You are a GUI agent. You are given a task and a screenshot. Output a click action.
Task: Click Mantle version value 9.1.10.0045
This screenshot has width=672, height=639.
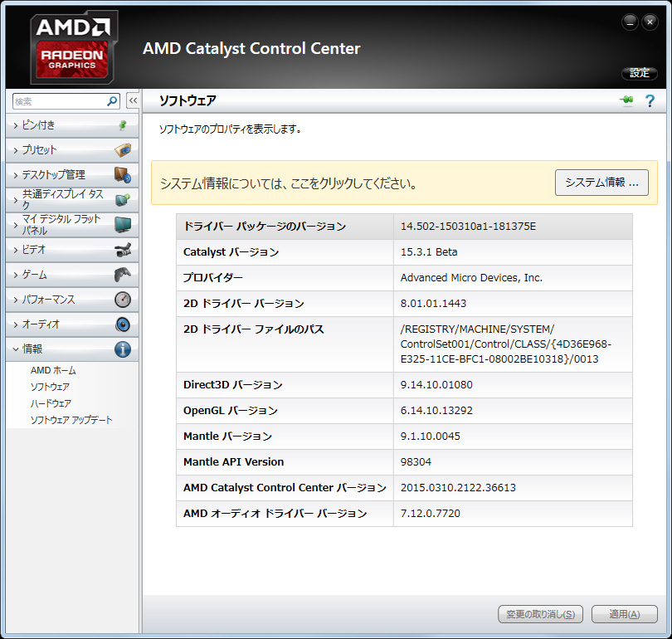(431, 437)
